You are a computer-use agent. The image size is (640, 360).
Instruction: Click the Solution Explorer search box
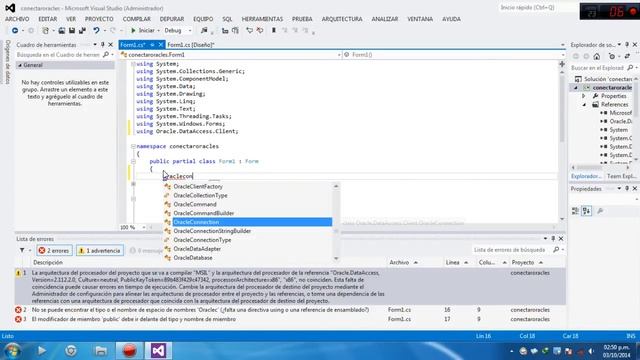(x=598, y=68)
